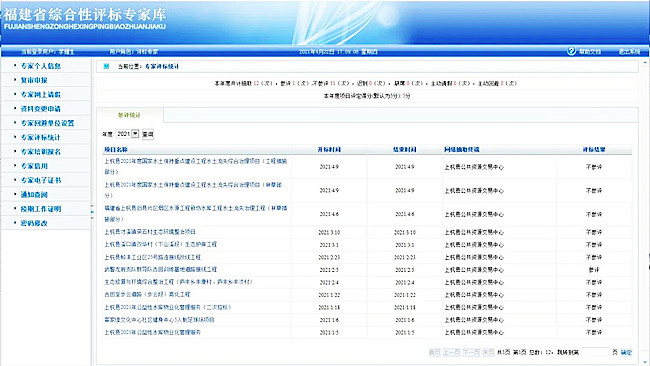Open 专家电子证书 sidebar item

click(41, 180)
